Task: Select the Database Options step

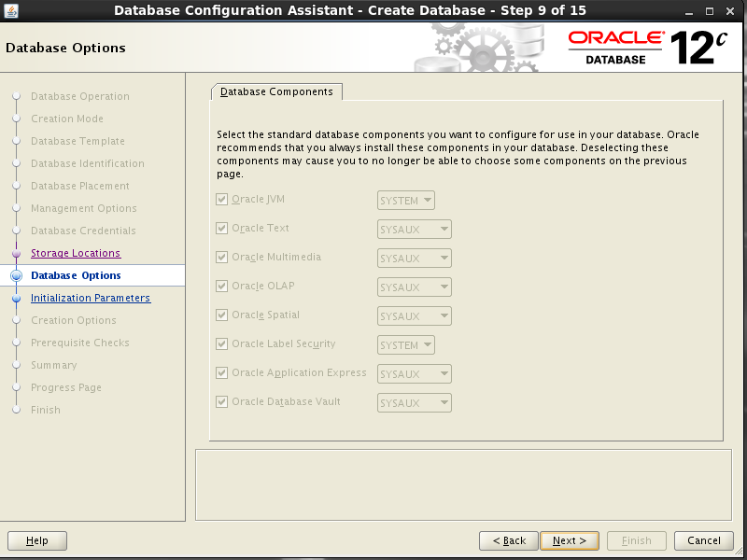Action: point(76,275)
